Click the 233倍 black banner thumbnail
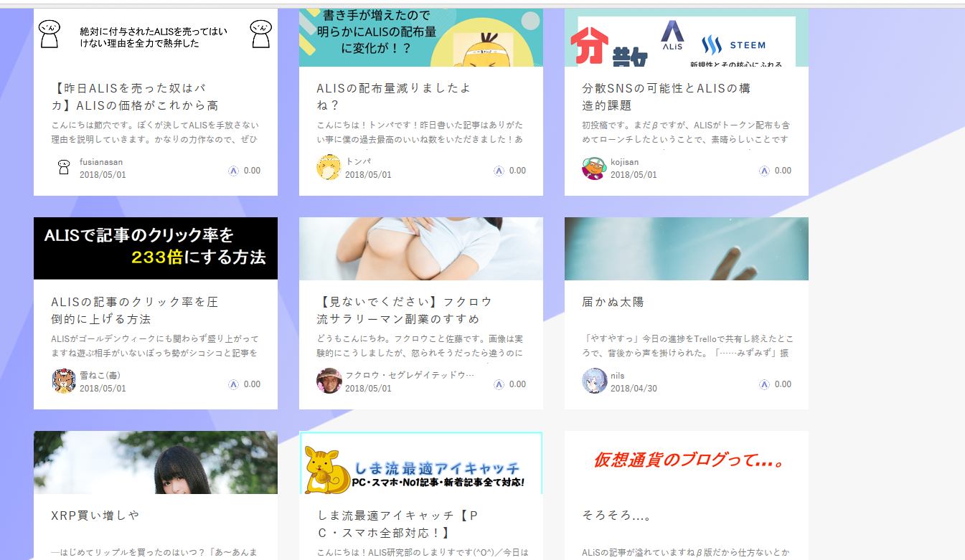Image resolution: width=965 pixels, height=560 pixels. [x=156, y=248]
